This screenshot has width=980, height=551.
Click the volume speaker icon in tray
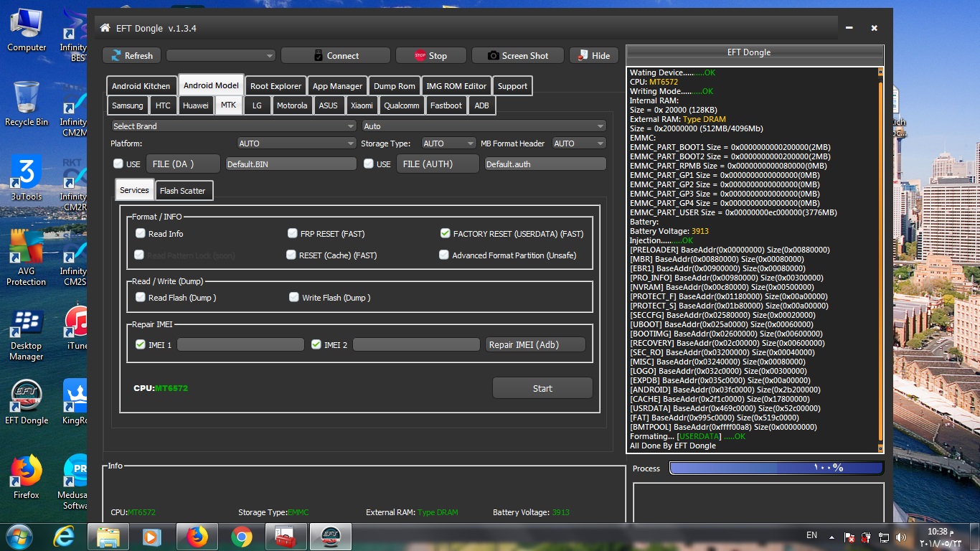tap(902, 537)
